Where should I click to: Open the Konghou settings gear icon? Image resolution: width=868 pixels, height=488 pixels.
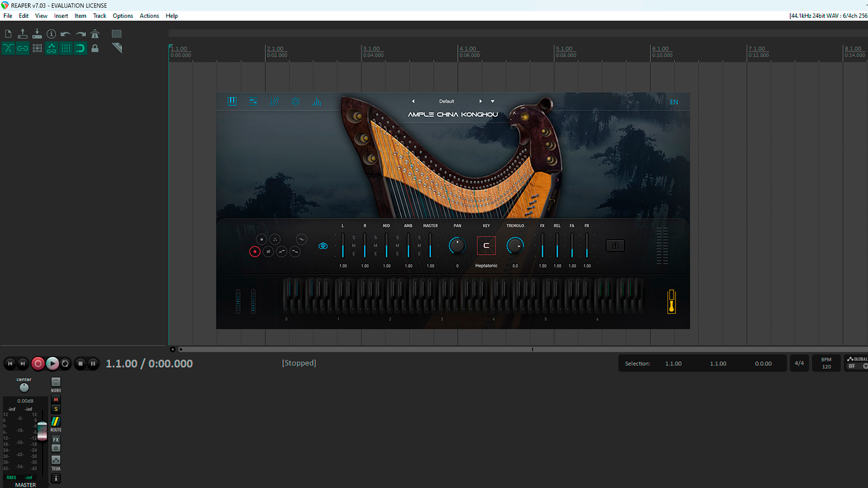tap(295, 102)
